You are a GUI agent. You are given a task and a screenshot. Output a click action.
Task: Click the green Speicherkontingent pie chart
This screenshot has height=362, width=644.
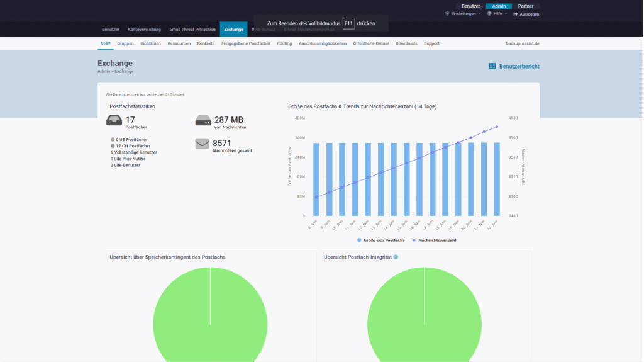point(210,315)
